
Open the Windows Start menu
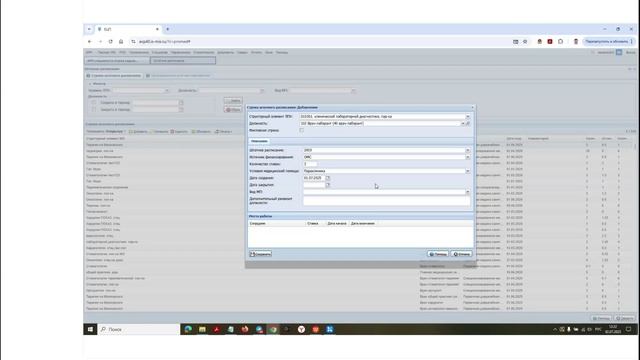[x=91, y=329]
